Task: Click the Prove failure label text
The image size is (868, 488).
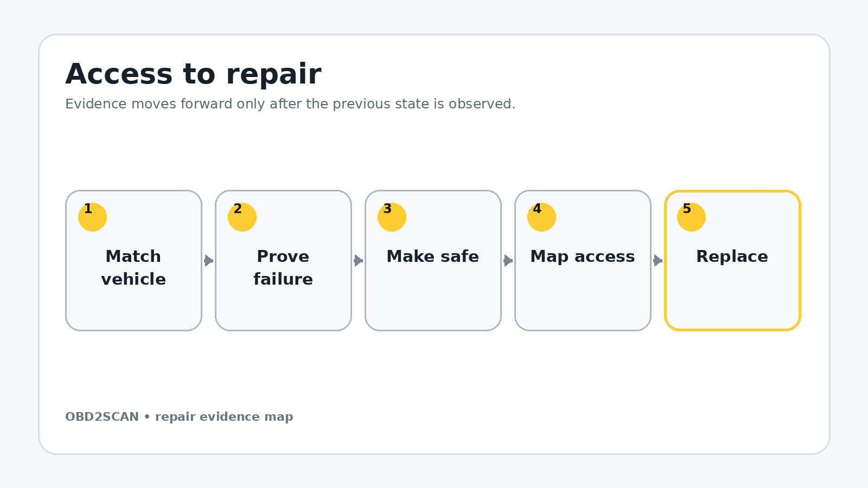Action: 283,267
